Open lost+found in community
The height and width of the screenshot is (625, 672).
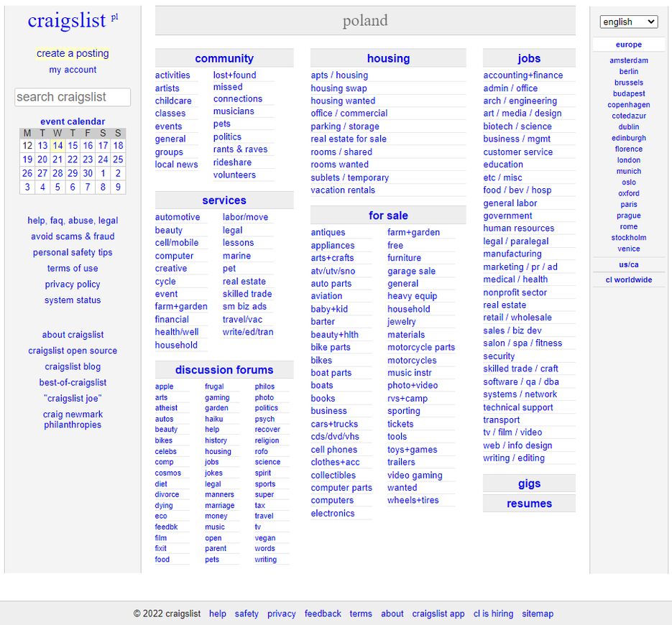tap(234, 75)
